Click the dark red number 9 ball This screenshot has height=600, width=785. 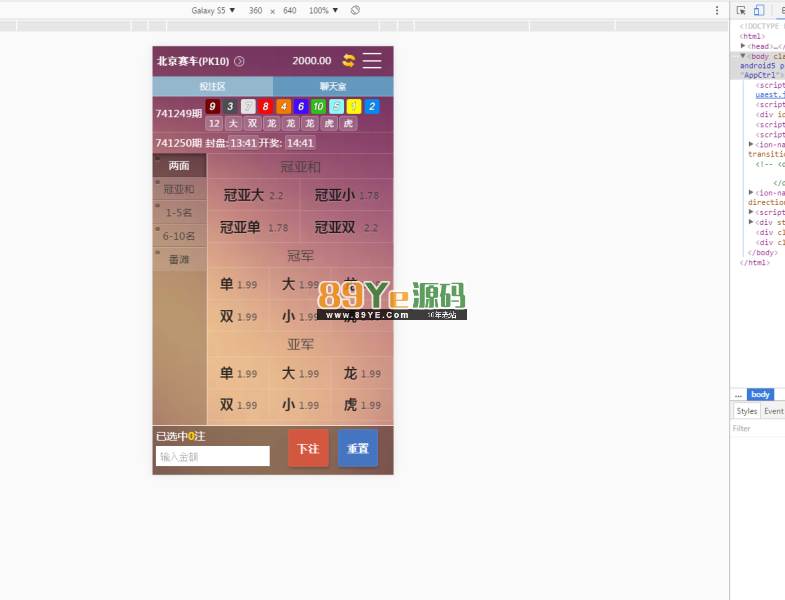click(212, 107)
